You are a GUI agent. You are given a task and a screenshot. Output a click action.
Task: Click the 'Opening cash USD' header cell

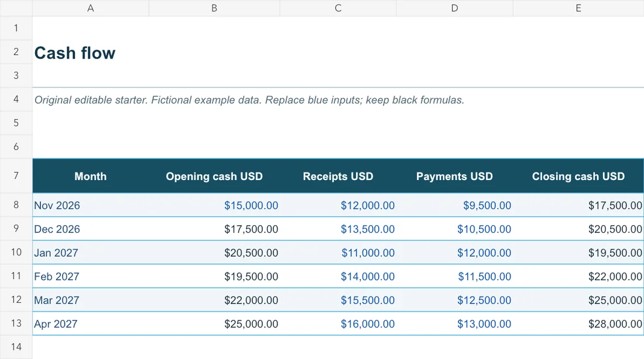coord(214,176)
